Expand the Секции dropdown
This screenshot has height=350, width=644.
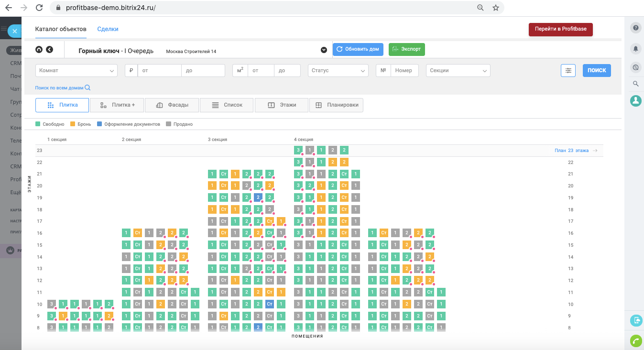tap(458, 70)
